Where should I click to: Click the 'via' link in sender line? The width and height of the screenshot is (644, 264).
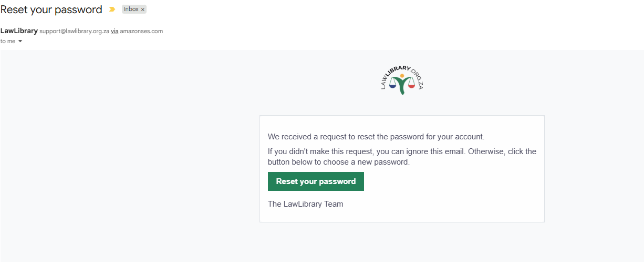[115, 31]
